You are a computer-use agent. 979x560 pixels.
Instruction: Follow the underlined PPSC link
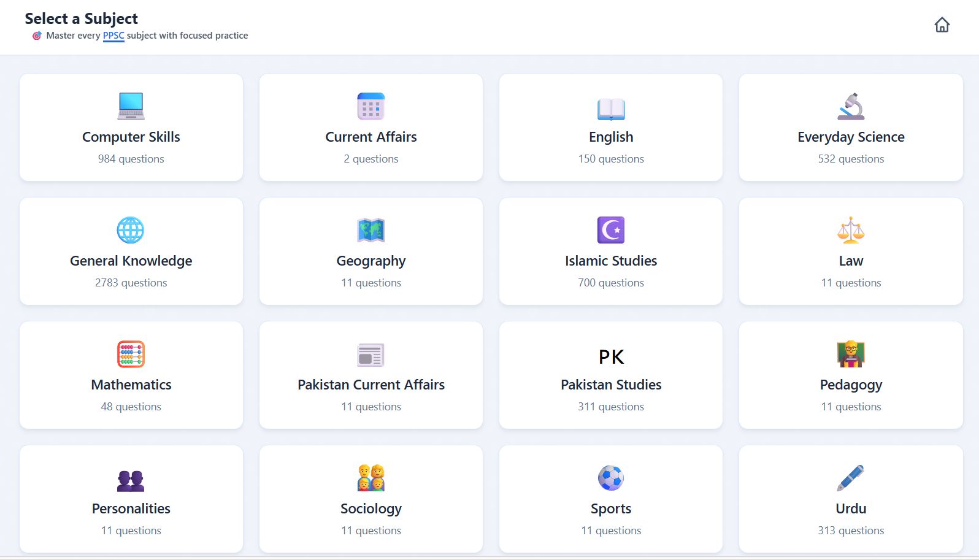pyautogui.click(x=113, y=36)
